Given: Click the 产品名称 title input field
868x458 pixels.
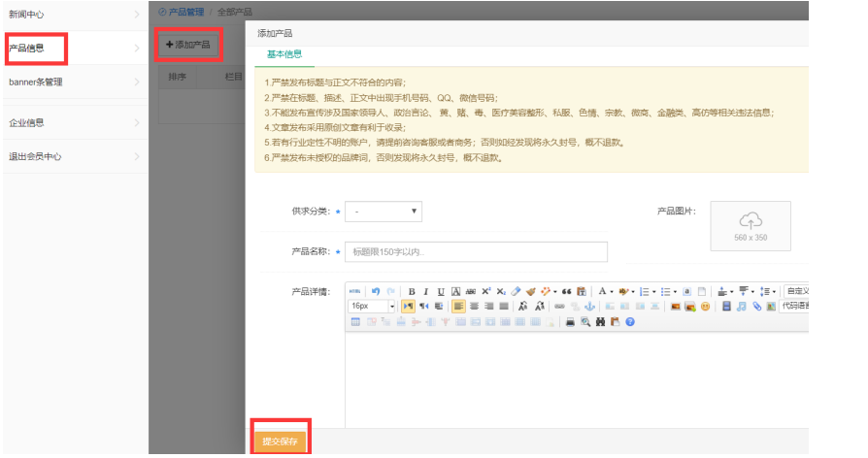Looking at the screenshot, I should [x=476, y=252].
